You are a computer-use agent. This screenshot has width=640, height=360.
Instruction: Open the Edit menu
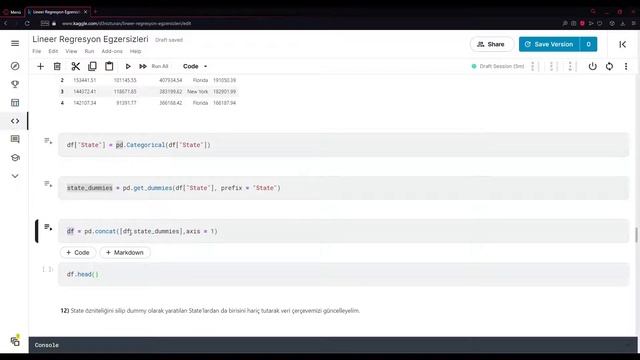53,51
